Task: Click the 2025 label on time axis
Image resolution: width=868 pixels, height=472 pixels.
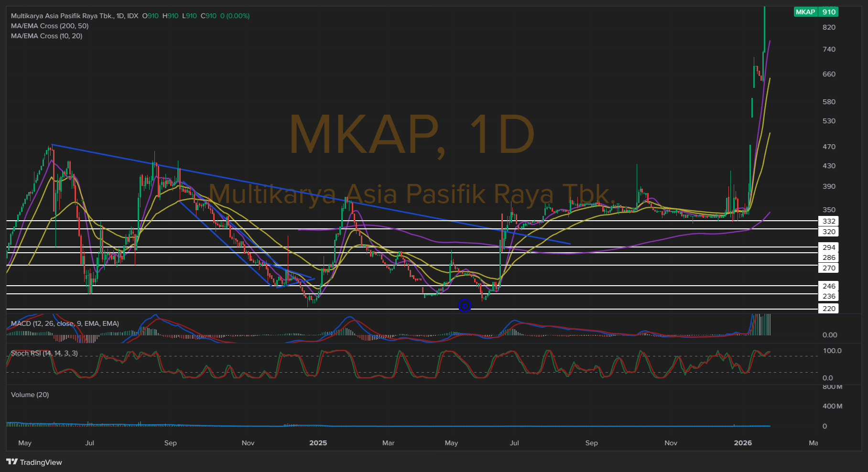Action: [318, 443]
